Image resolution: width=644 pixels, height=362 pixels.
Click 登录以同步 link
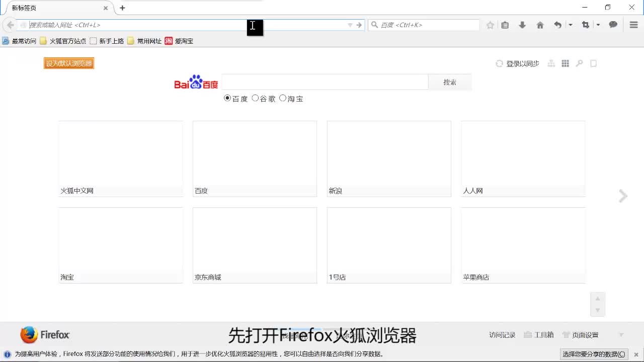click(523, 64)
